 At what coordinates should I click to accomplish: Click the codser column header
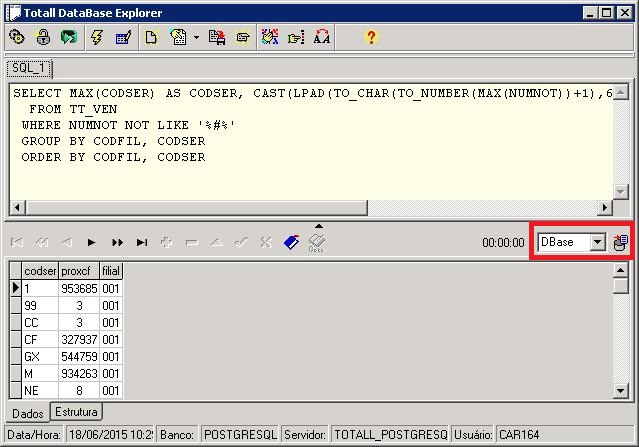(40, 271)
